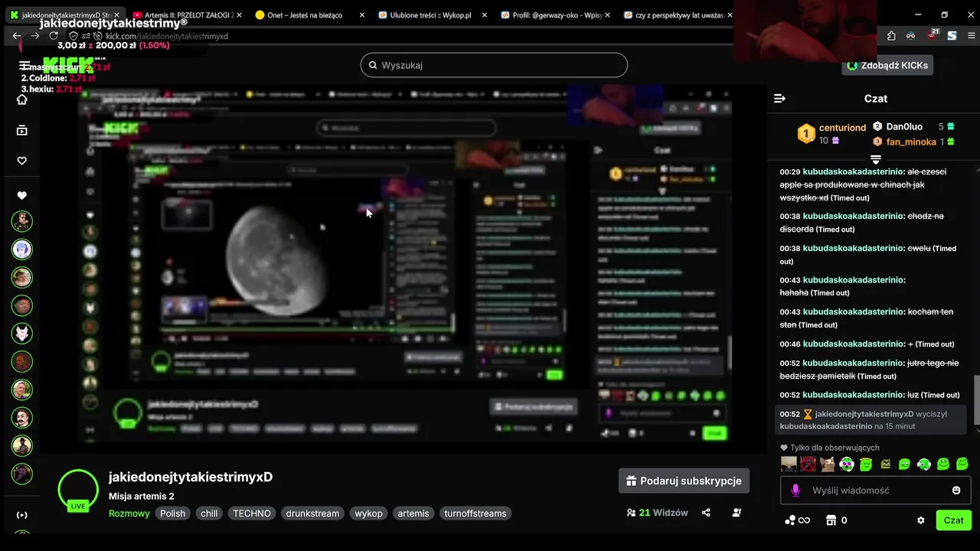Screen dimensions: 980x551
Task: Select the green headphones emote with purple eyes
Action: [846, 464]
